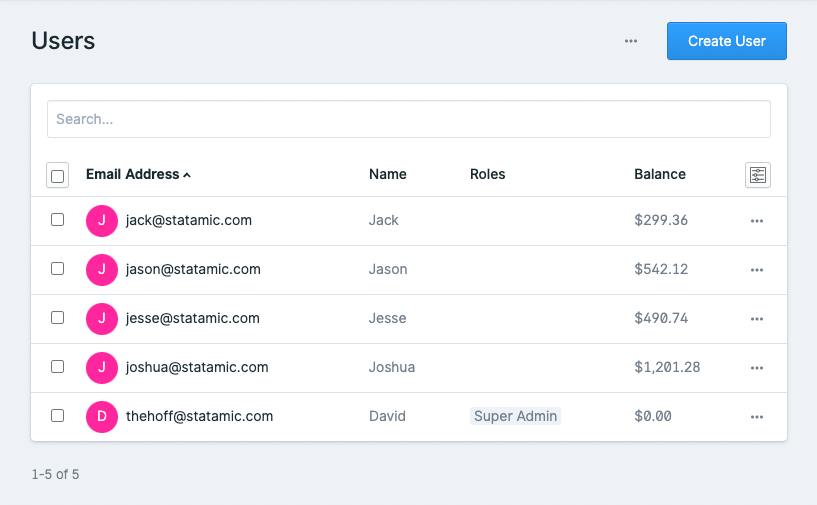The width and height of the screenshot is (817, 505).
Task: Sort users by the Balance column header
Action: pos(659,174)
